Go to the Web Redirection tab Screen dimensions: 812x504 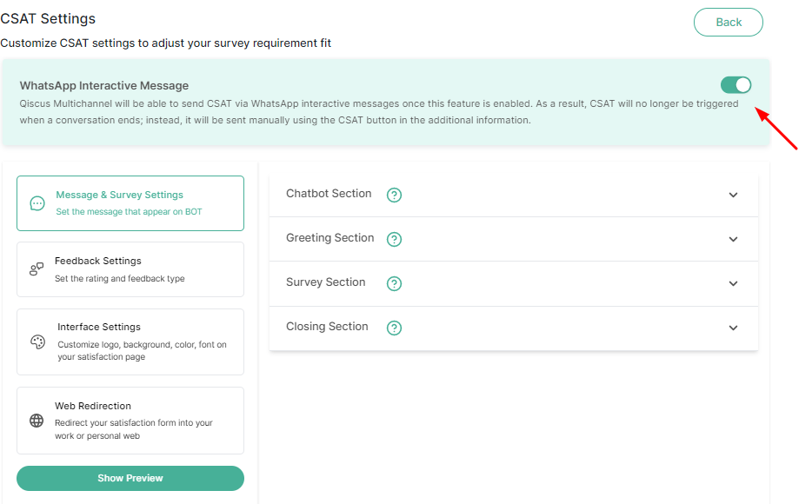pyautogui.click(x=130, y=421)
